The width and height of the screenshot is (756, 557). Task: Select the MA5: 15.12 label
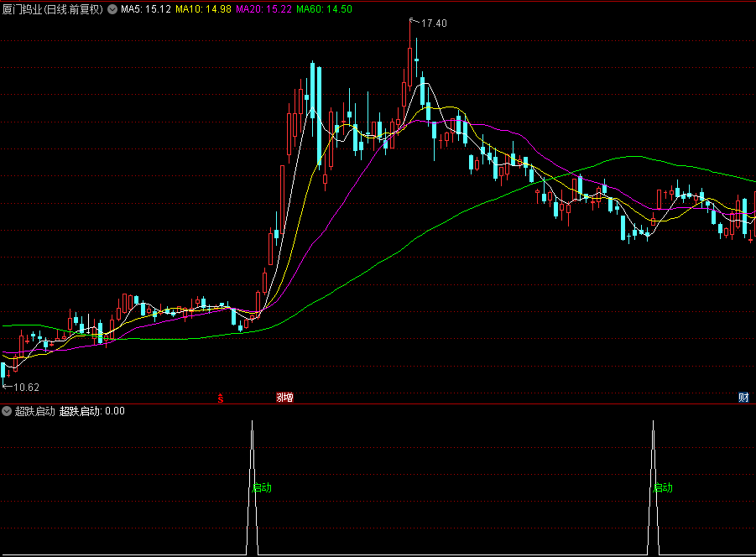(x=146, y=9)
